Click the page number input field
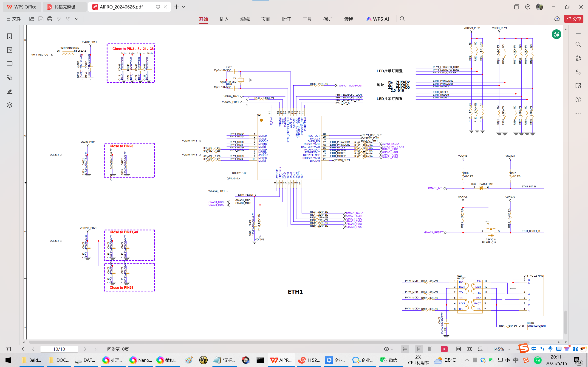The image size is (588, 367). click(59, 349)
